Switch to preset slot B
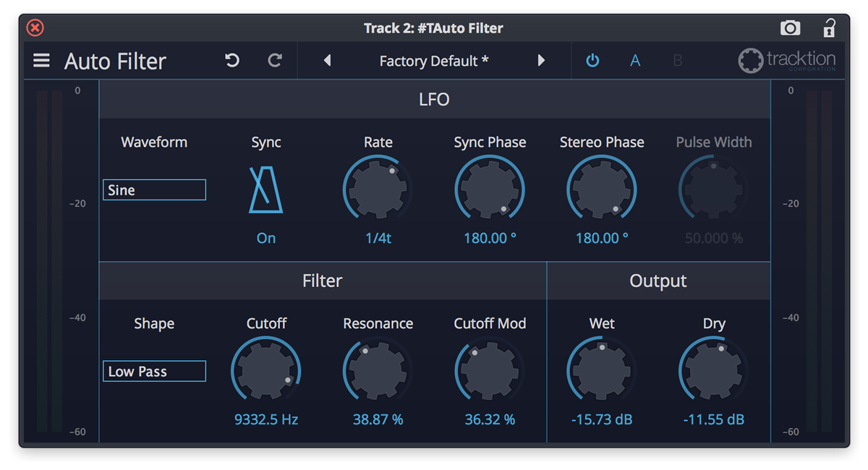The width and height of the screenshot is (868, 470). (678, 61)
